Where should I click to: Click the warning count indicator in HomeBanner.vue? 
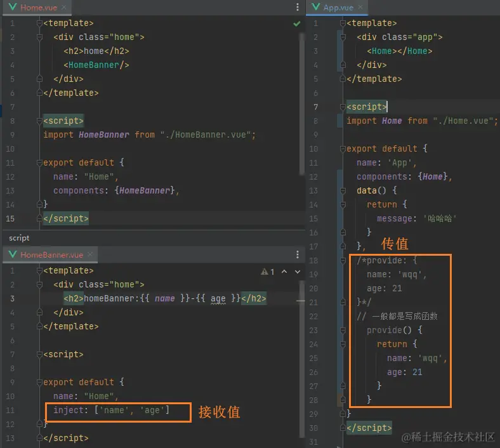click(x=268, y=272)
